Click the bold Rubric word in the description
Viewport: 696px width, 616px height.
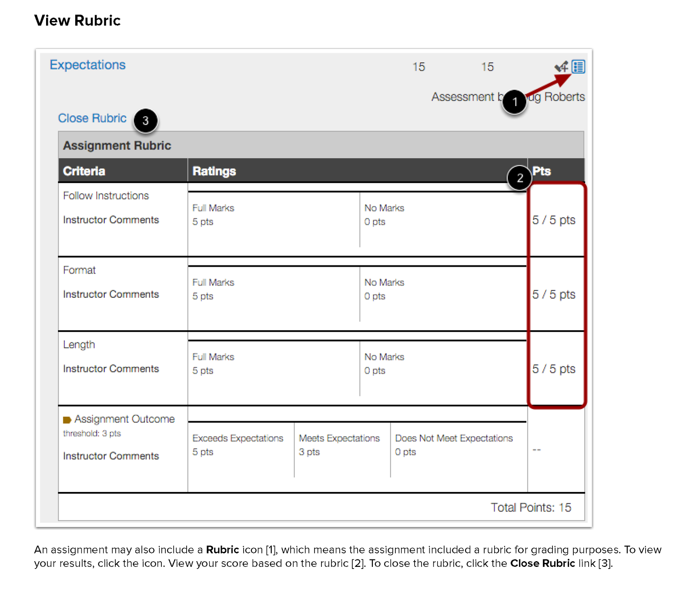[x=222, y=549]
